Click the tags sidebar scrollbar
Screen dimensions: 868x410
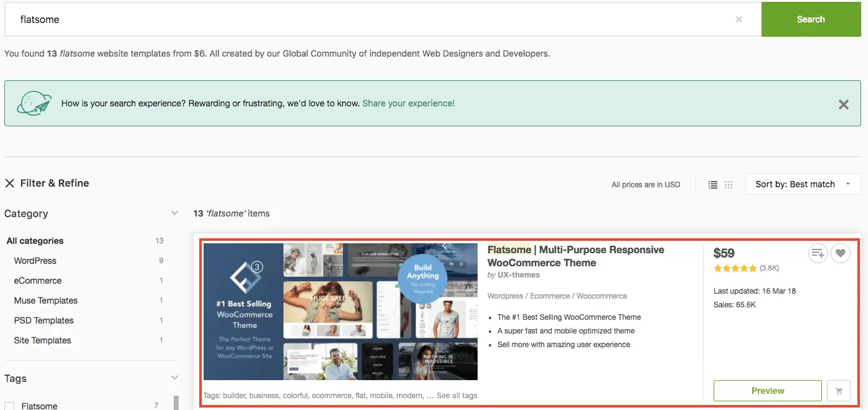[176, 403]
